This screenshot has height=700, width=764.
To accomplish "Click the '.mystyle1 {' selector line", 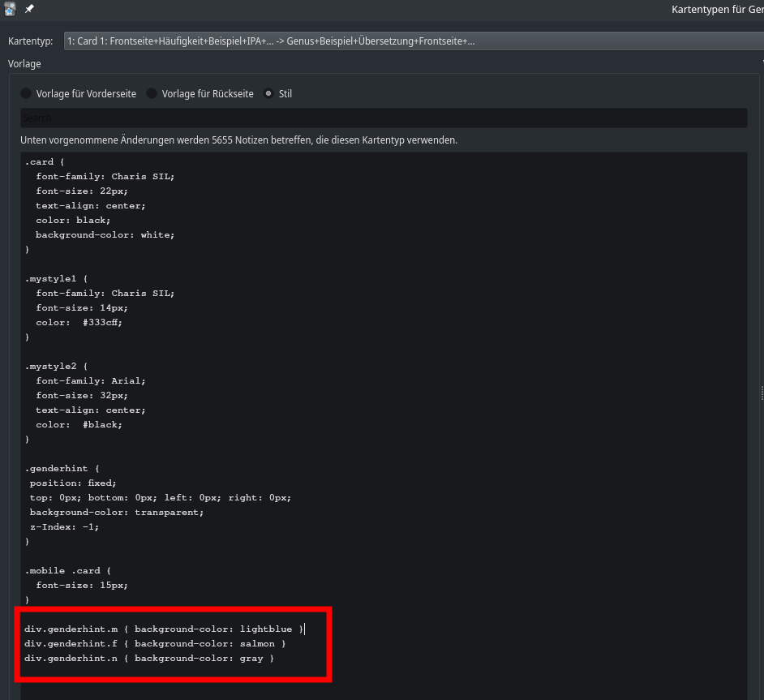I will click(57, 279).
